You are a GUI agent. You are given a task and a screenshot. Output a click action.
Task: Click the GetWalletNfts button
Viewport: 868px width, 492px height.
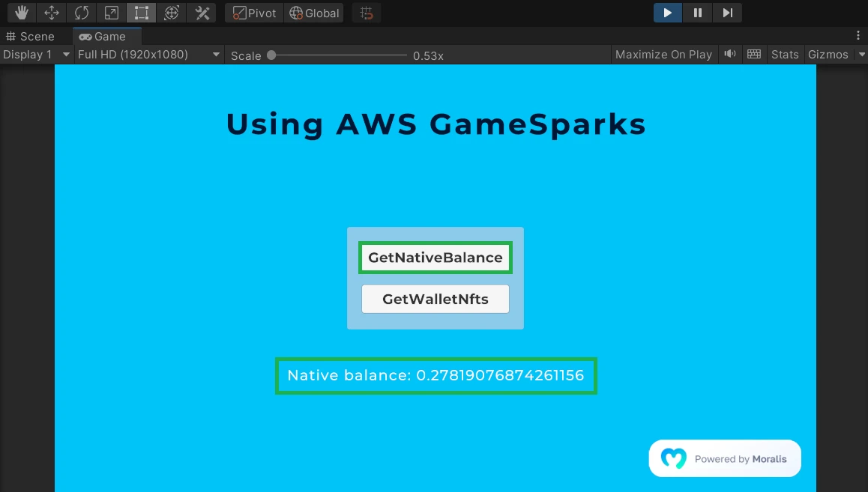coord(435,299)
